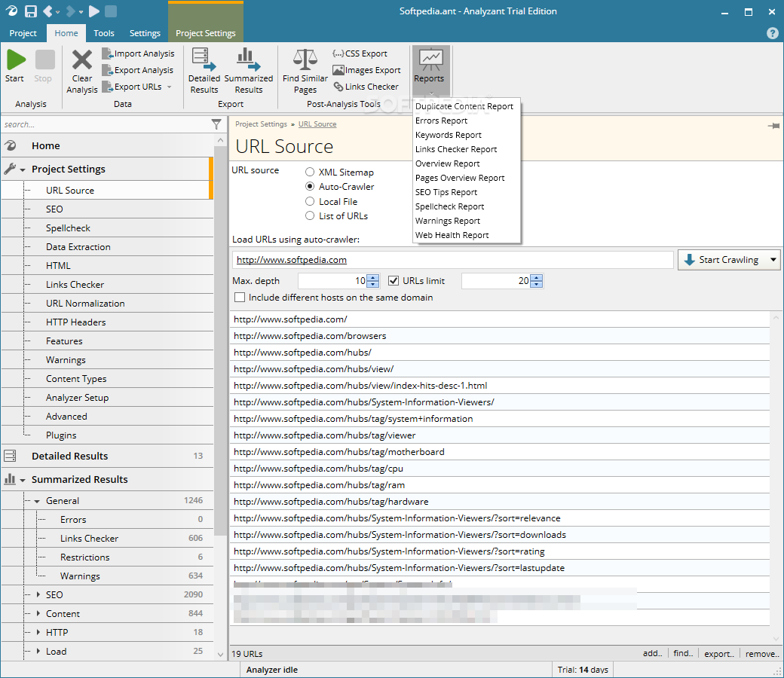Open Import Analysis

[139, 53]
